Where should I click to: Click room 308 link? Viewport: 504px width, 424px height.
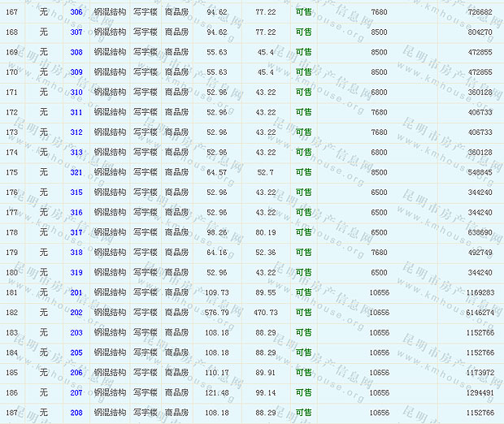[76, 52]
